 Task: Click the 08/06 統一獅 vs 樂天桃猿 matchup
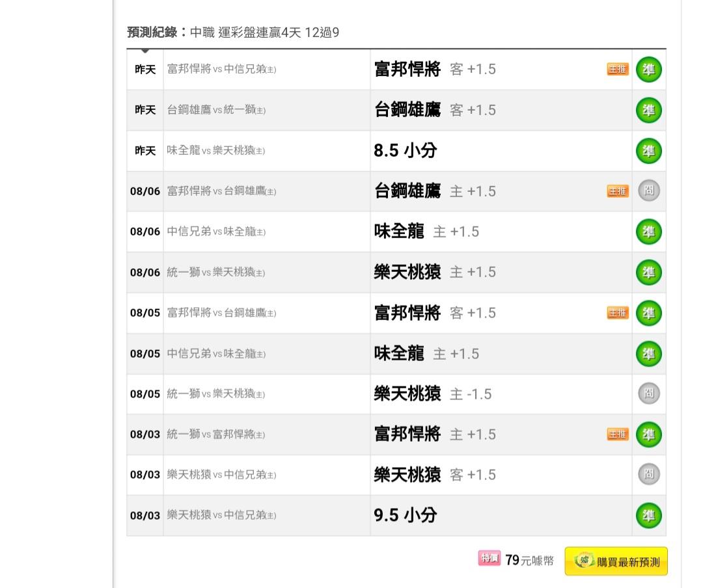(x=215, y=272)
